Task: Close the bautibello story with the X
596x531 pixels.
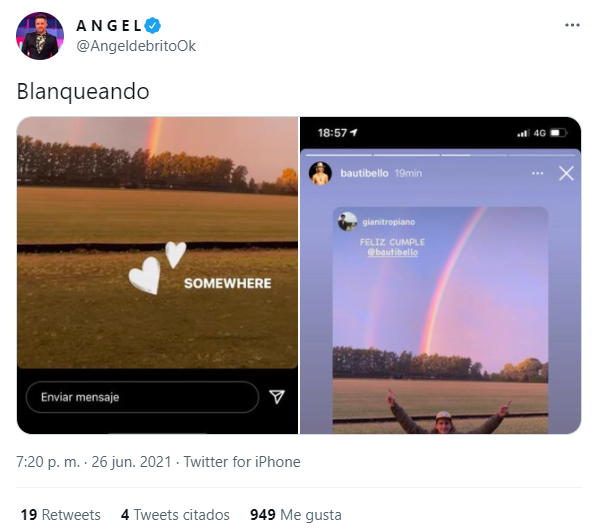Action: 566,173
